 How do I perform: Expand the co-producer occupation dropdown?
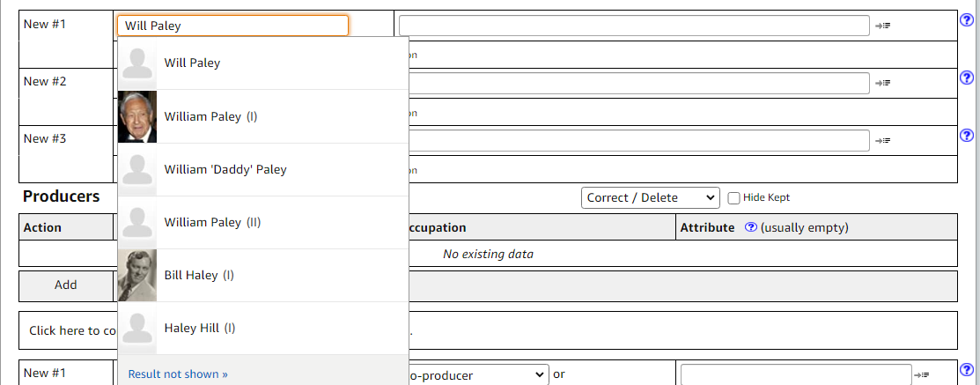(x=478, y=375)
